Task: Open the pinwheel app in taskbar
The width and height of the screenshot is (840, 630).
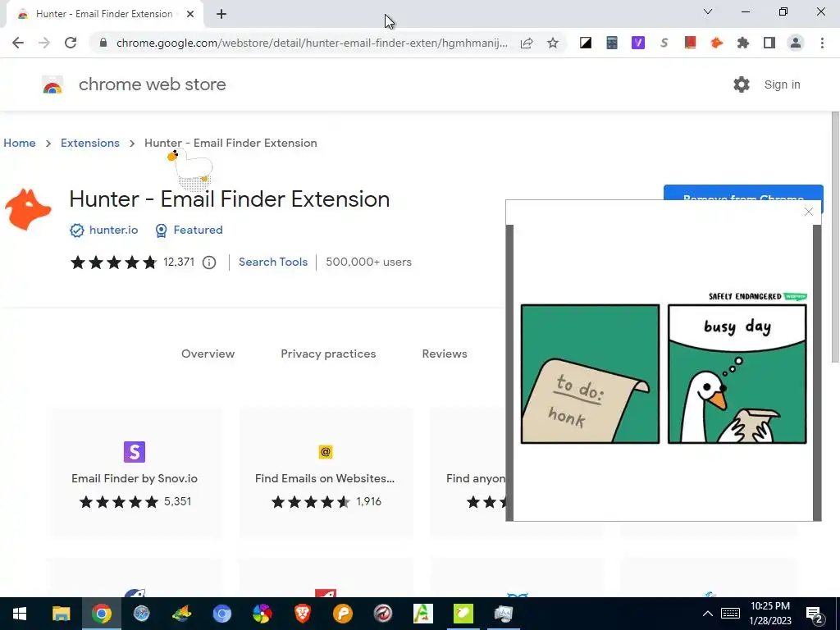Action: pos(262,614)
